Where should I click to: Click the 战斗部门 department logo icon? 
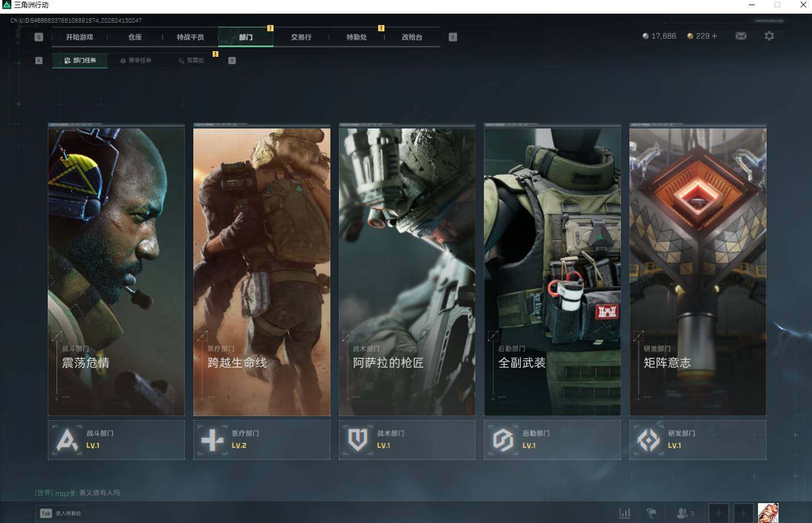click(67, 440)
